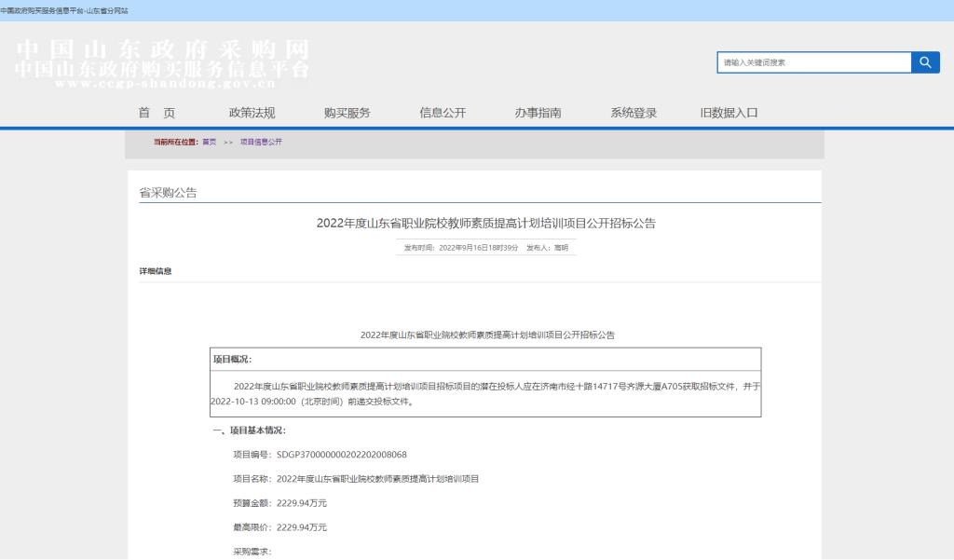The image size is (954, 560).
Task: Click the 预算金额 2229.94万元 line
Action: click(x=279, y=503)
